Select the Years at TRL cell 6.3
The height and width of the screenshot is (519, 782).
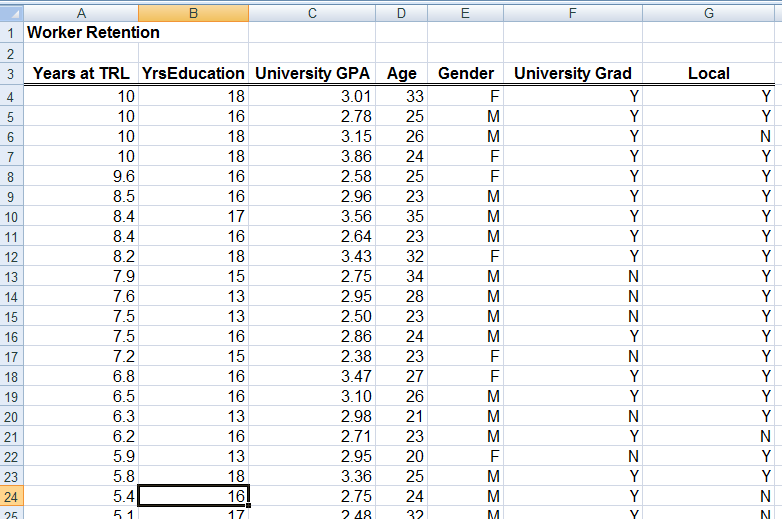click(x=81, y=416)
